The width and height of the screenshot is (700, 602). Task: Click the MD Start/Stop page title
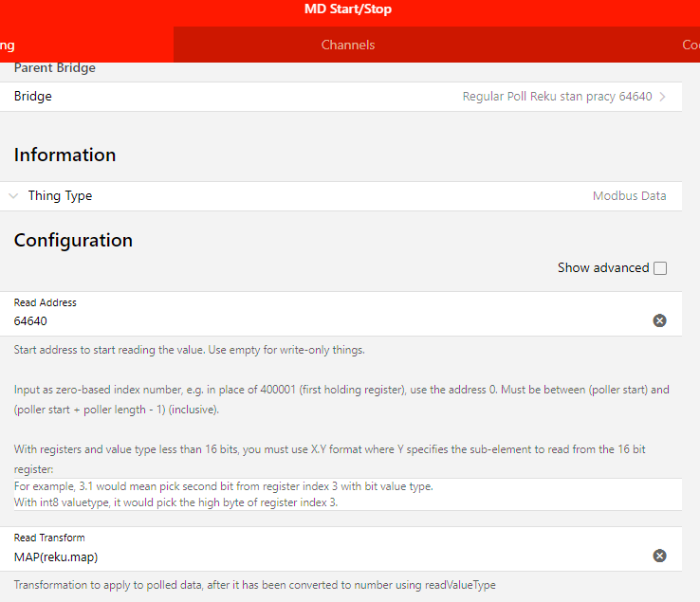[348, 9]
